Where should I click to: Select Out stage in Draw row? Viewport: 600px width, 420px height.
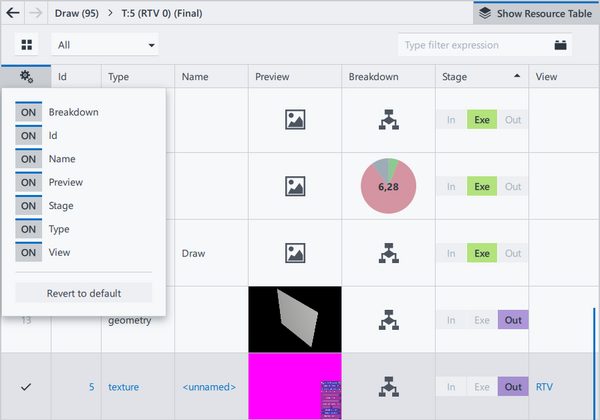click(513, 253)
